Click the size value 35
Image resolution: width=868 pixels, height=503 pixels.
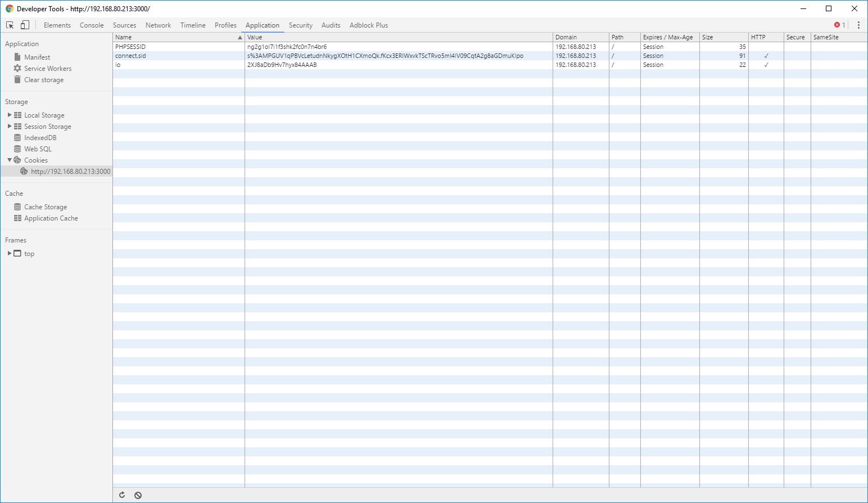(x=743, y=47)
